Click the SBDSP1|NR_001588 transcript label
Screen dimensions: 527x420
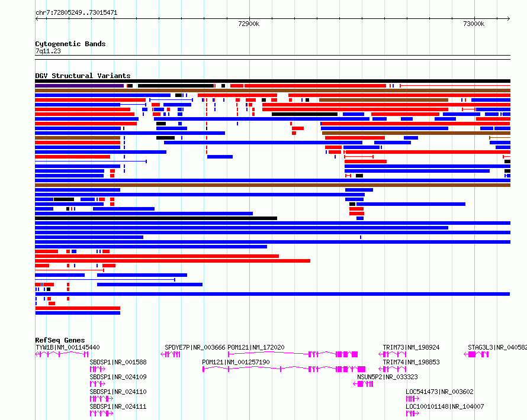[x=118, y=362]
